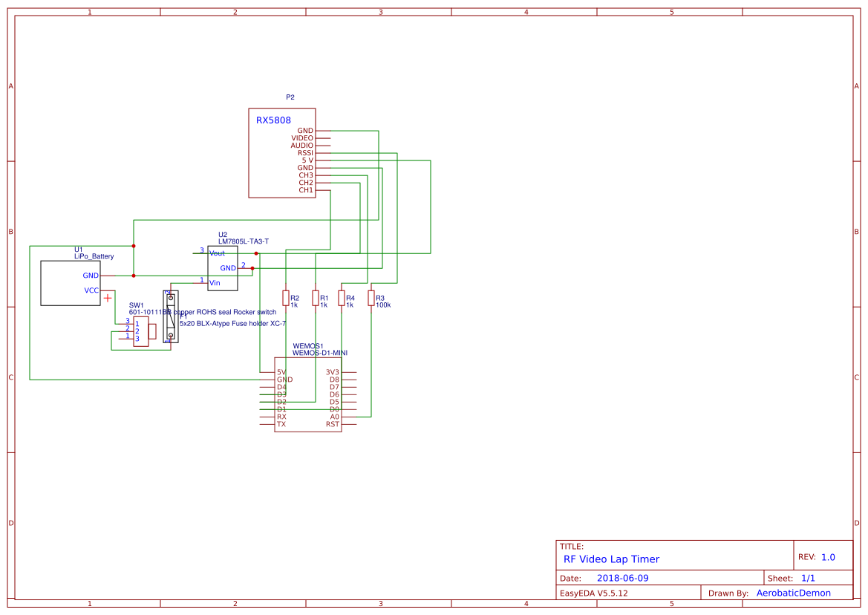
Task: Click the LiPo_Battery component U1
Action: pos(70,284)
